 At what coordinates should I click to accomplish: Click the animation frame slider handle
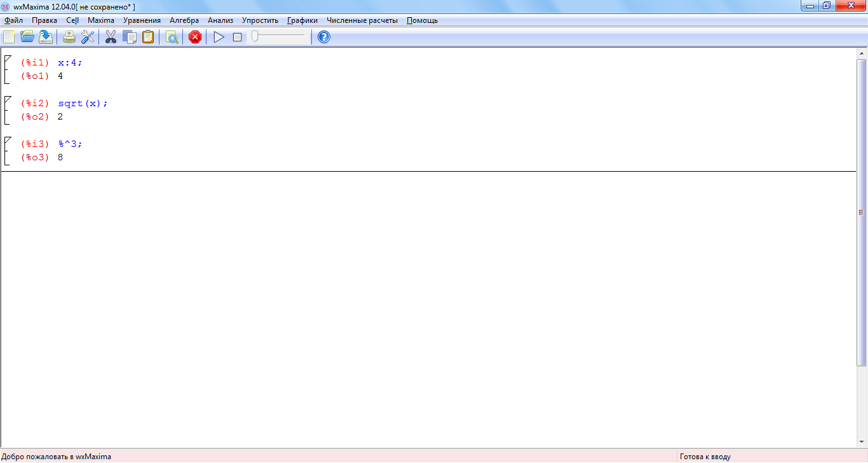pyautogui.click(x=254, y=36)
